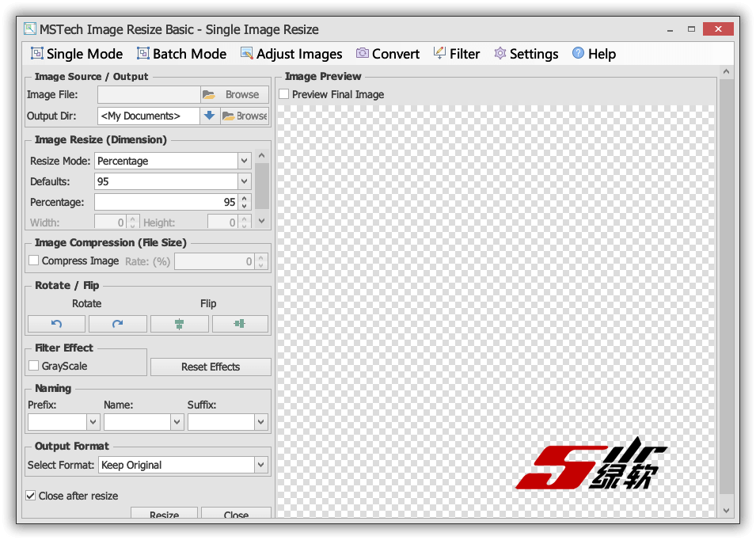The height and width of the screenshot is (540, 756).
Task: Open the Settings menu
Action: pos(526,54)
